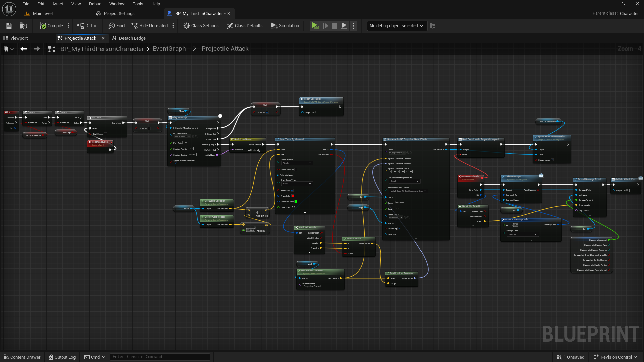This screenshot has width=644, height=362.
Task: Open Hide Unrelated options three-dot menu
Action: coord(173,26)
